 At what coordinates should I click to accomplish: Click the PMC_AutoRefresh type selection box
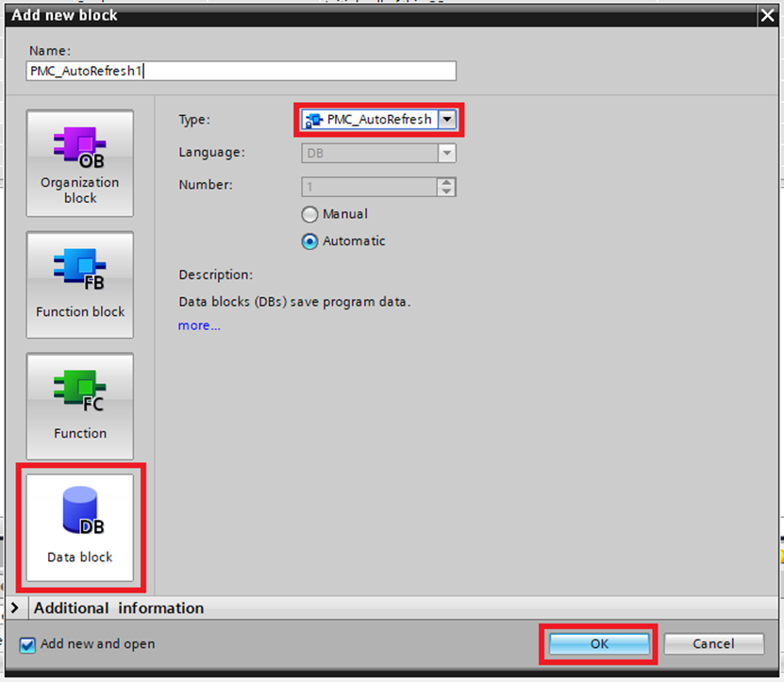click(x=370, y=120)
